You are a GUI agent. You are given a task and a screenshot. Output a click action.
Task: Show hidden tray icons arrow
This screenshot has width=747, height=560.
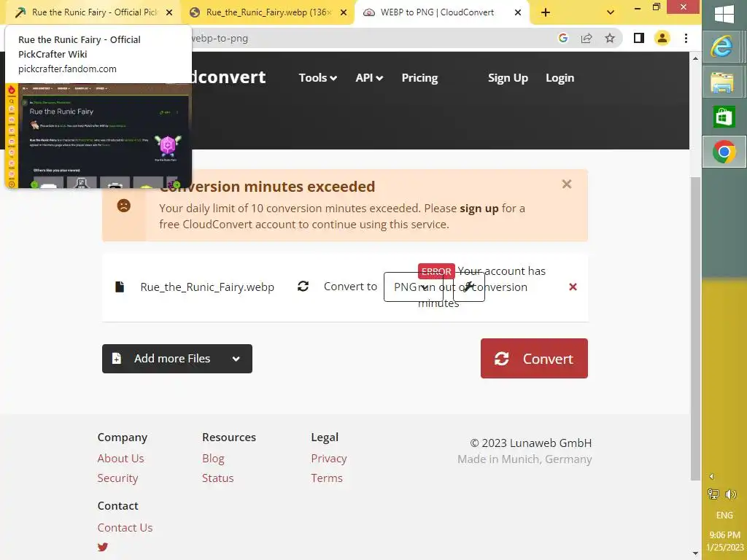tap(711, 477)
